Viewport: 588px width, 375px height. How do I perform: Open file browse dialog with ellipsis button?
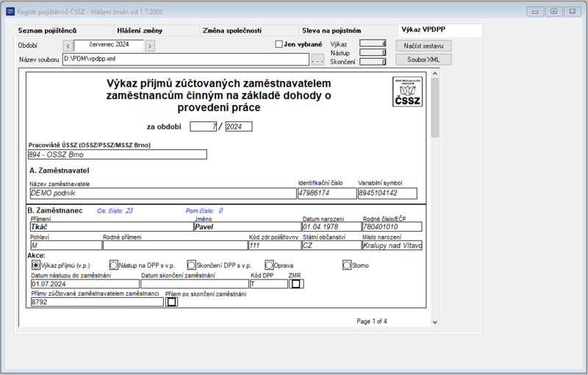[318, 60]
